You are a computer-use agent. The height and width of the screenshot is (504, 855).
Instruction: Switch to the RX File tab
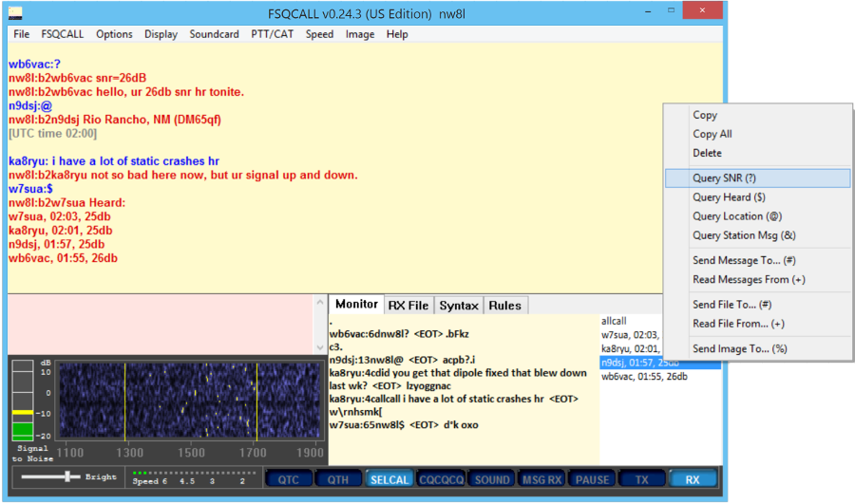tap(408, 306)
